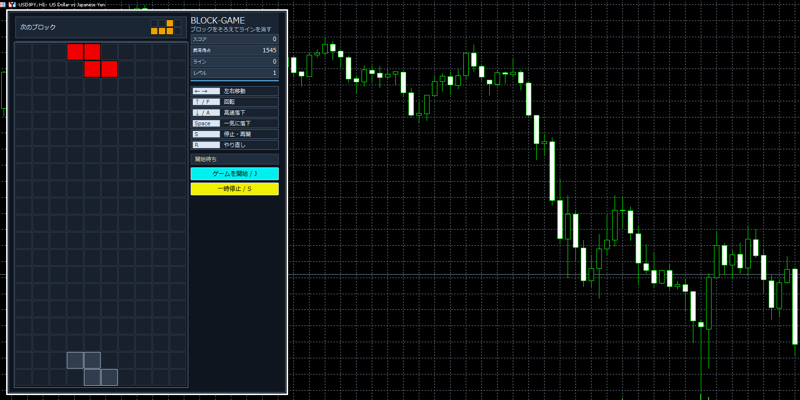
Task: Pause the game with the yellow button
Action: (235, 189)
